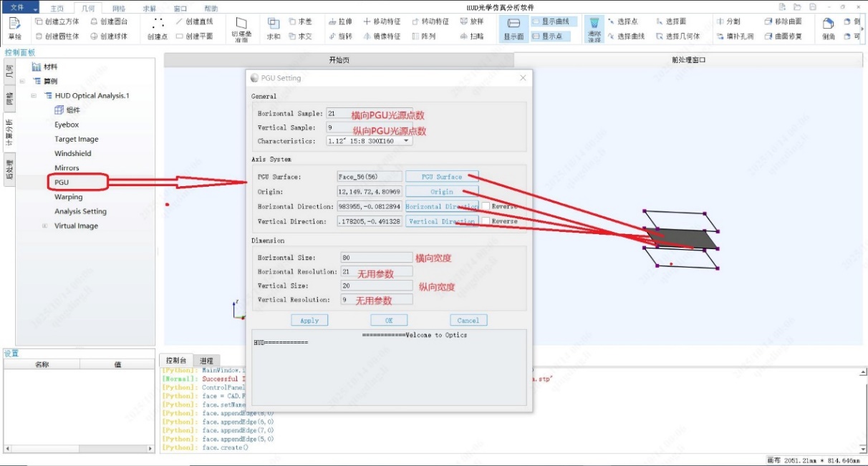Switch to the 网格 ribbon tab
Viewport: 868px width, 466px height.
120,9
